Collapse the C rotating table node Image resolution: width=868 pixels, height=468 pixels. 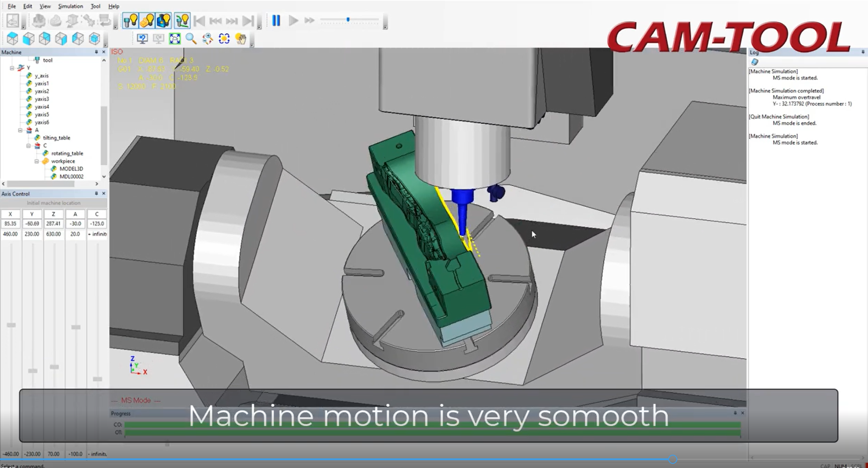pyautogui.click(x=29, y=145)
